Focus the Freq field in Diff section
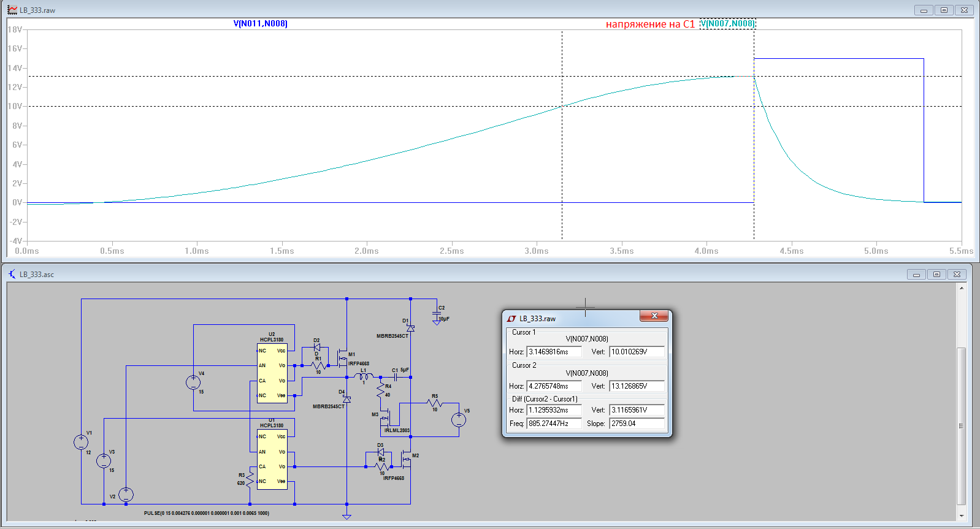Screen dimensions: 980x529 554,424
